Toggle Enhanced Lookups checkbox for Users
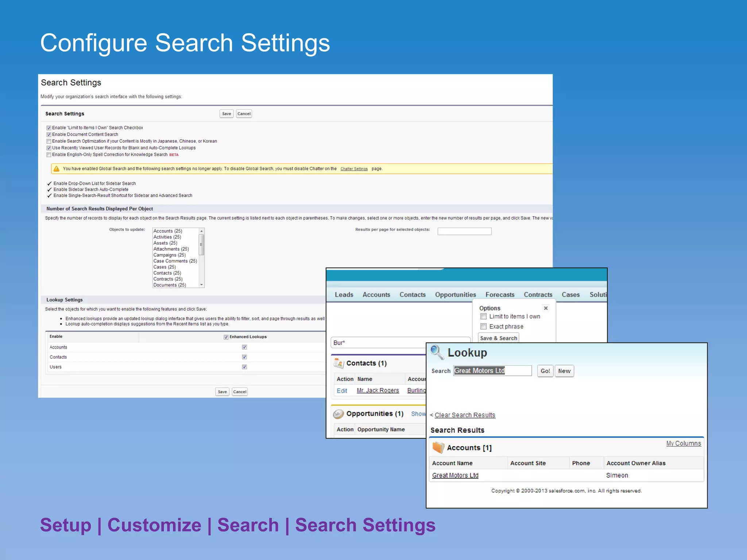Image resolution: width=747 pixels, height=560 pixels. point(244,367)
